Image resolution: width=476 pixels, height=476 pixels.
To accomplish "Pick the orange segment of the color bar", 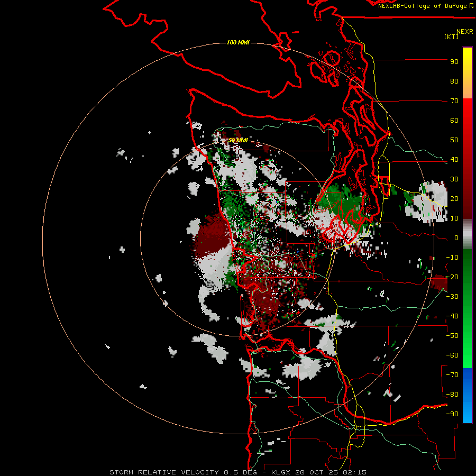I will [467, 90].
